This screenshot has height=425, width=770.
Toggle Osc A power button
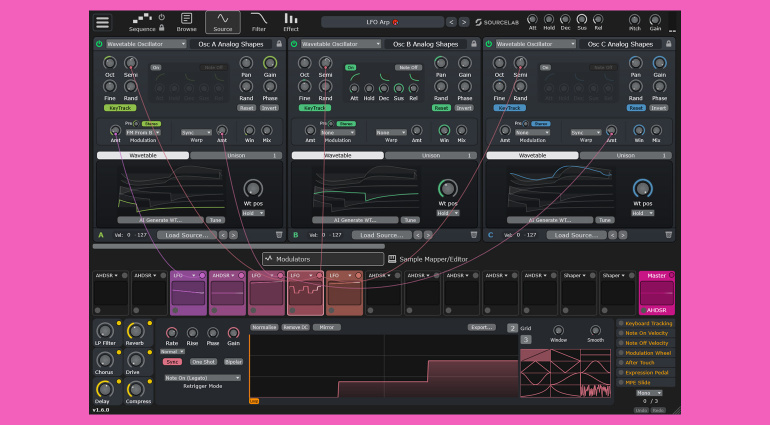(99, 44)
